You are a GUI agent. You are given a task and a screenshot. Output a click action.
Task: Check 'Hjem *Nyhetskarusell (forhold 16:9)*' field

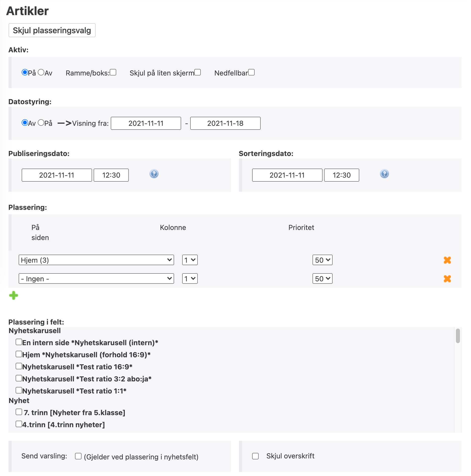(19, 354)
